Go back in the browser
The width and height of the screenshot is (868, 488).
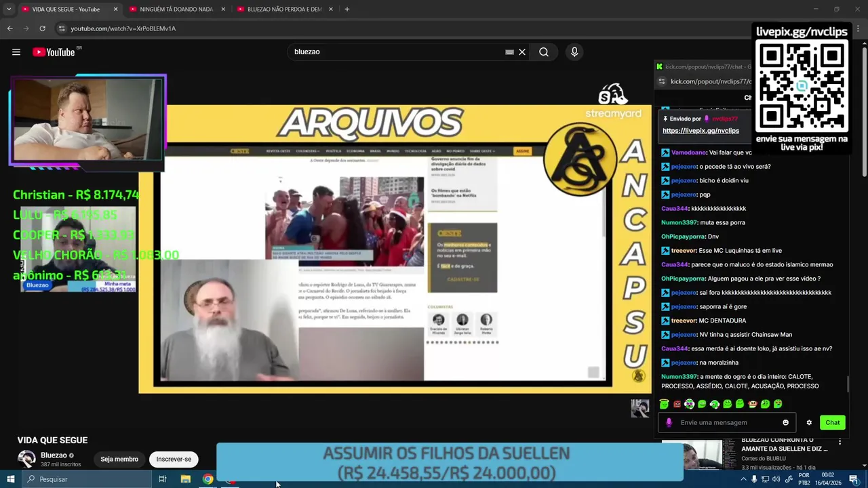coord(9,28)
